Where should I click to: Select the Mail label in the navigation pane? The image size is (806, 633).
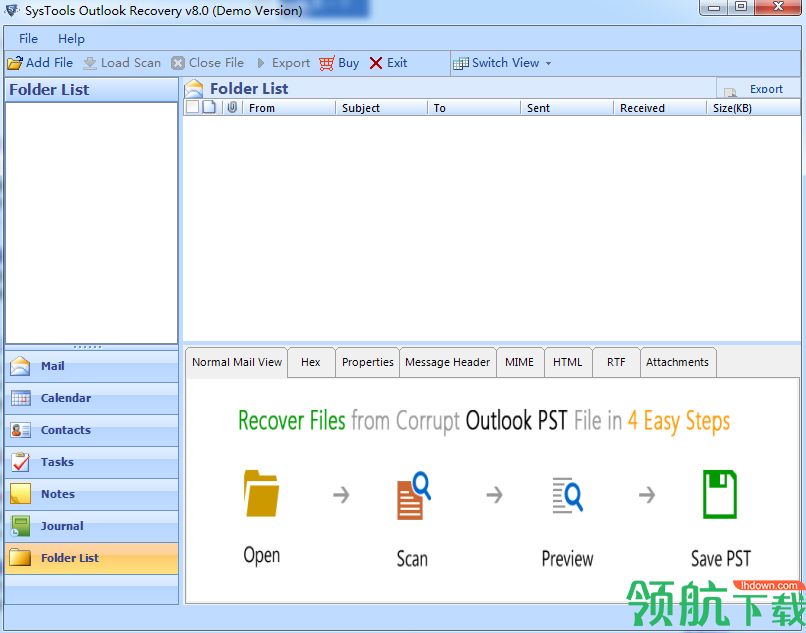click(x=52, y=366)
